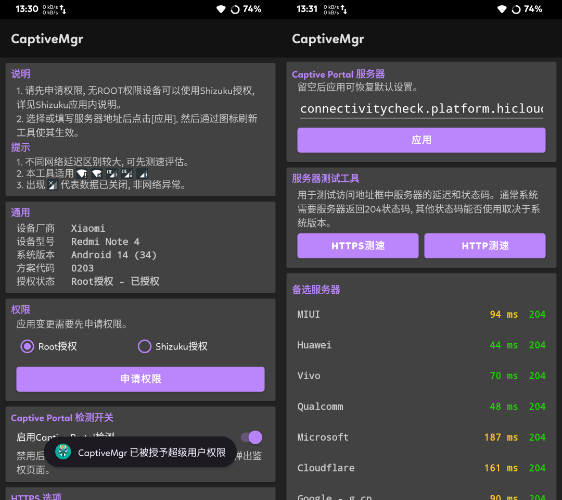
Task: Tap the 94 ms MIUI latency value
Action: click(x=504, y=315)
